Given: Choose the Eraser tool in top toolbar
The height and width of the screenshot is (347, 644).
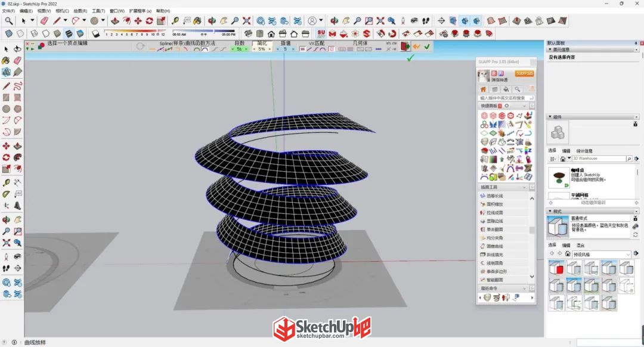Looking at the screenshot, I should 44,20.
